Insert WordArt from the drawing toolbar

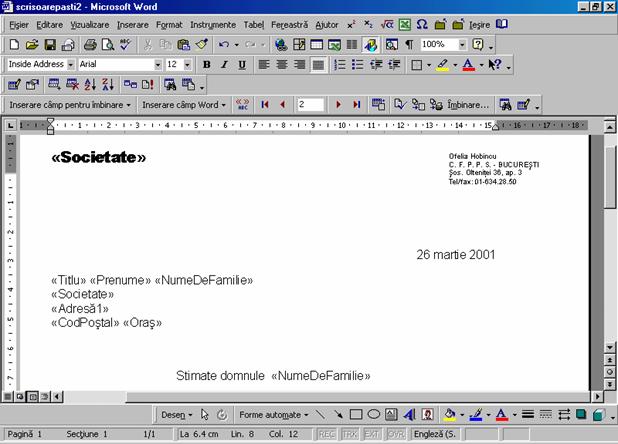[409, 414]
